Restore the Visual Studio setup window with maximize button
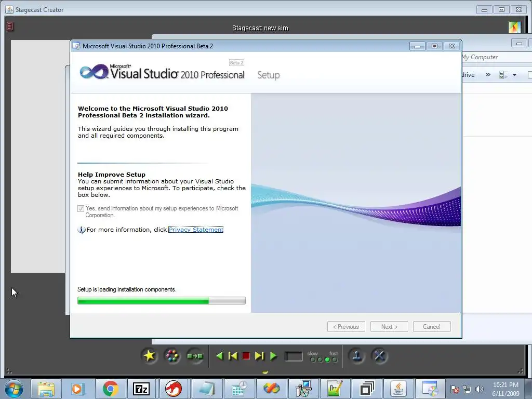532x399 pixels. 434,46
